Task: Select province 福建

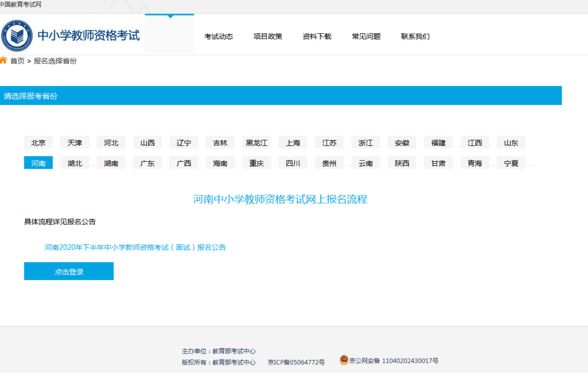Action: click(438, 143)
